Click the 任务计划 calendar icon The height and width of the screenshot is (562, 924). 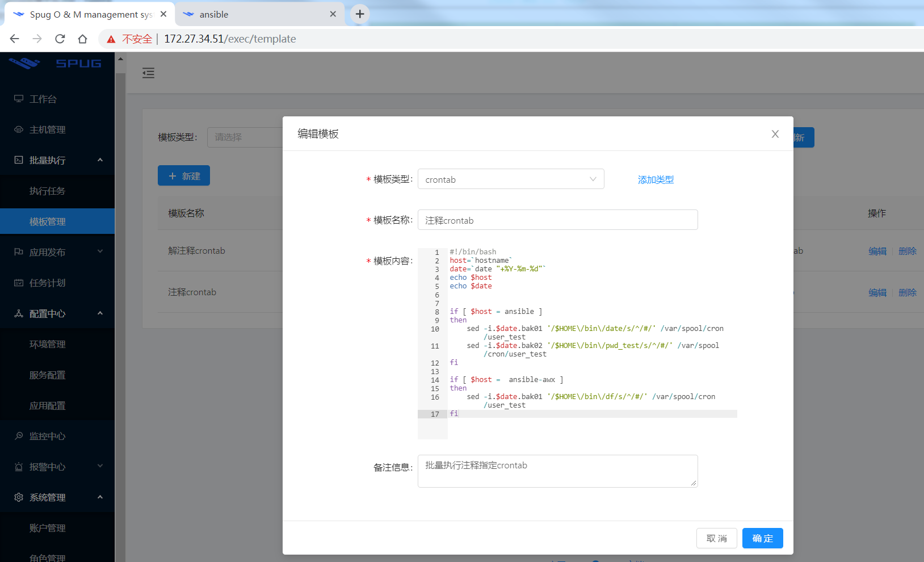point(19,283)
